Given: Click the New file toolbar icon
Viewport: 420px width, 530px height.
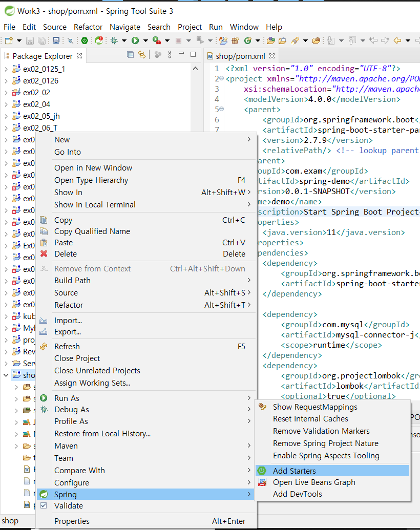Looking at the screenshot, I should [9, 40].
